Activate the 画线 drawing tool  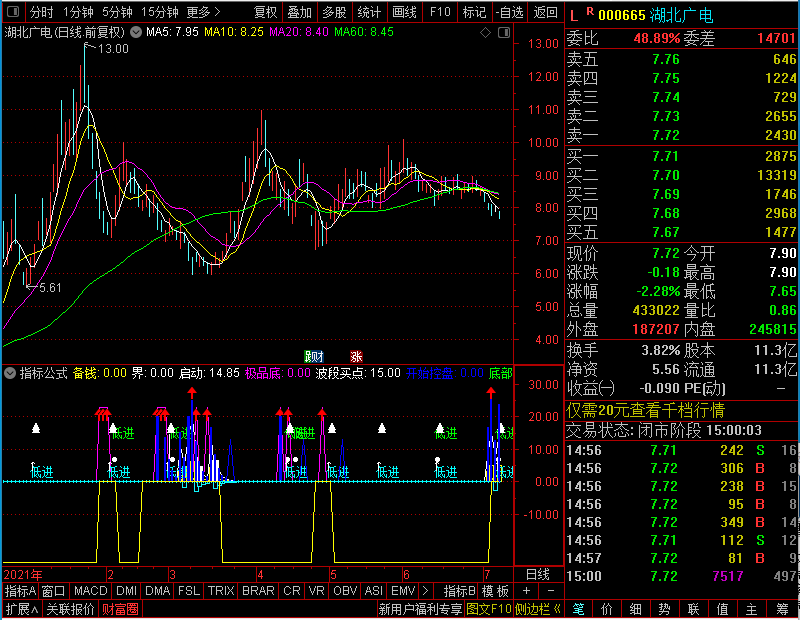(405, 12)
